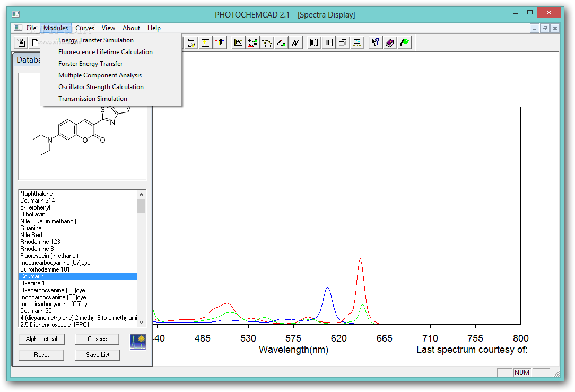Select Indodicarbocyanine (C5)dye entry
The height and width of the screenshot is (392, 575).
78,304
